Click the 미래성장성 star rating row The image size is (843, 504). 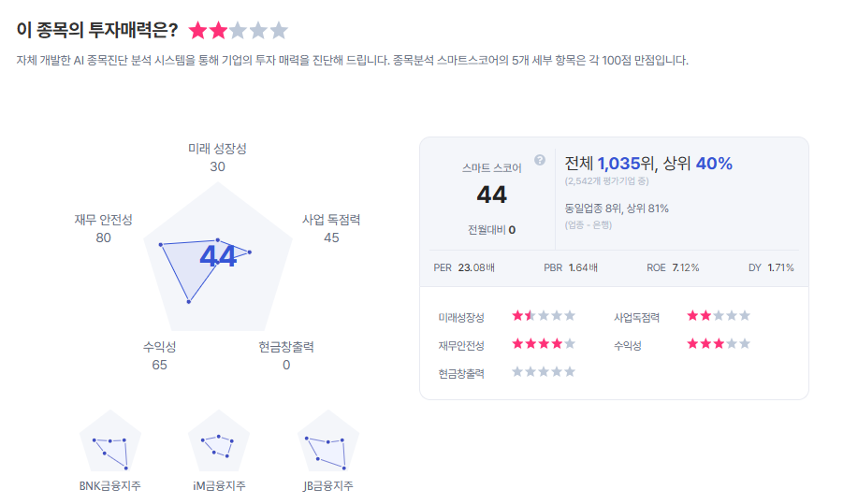pyautogui.click(x=544, y=316)
